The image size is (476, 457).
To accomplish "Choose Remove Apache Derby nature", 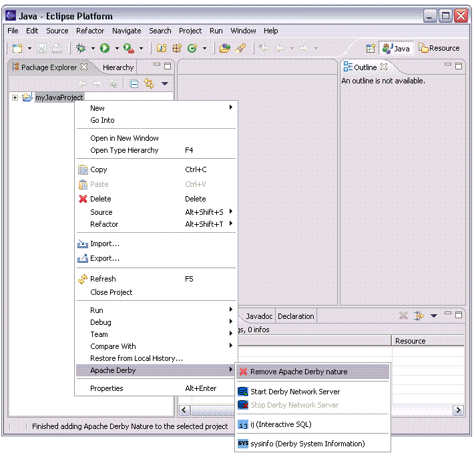I will [298, 372].
